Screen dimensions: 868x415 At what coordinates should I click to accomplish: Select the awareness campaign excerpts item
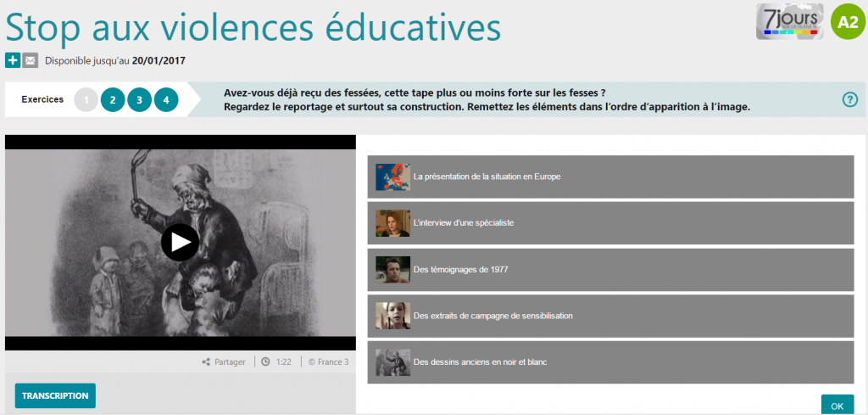point(610,316)
